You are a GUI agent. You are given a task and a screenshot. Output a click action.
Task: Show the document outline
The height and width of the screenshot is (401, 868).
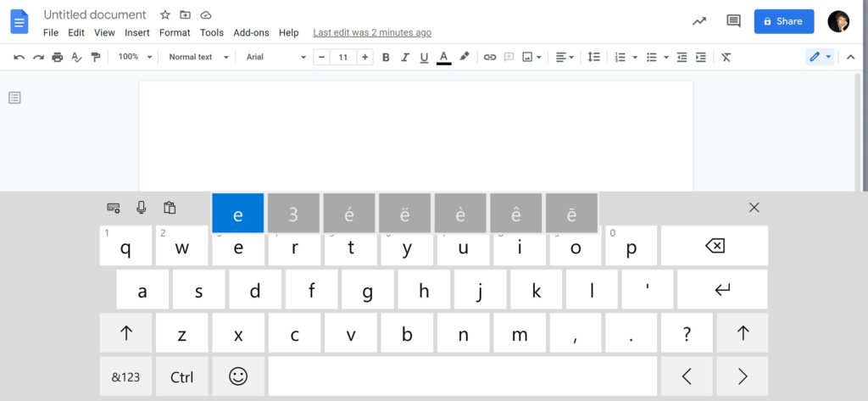[x=15, y=98]
